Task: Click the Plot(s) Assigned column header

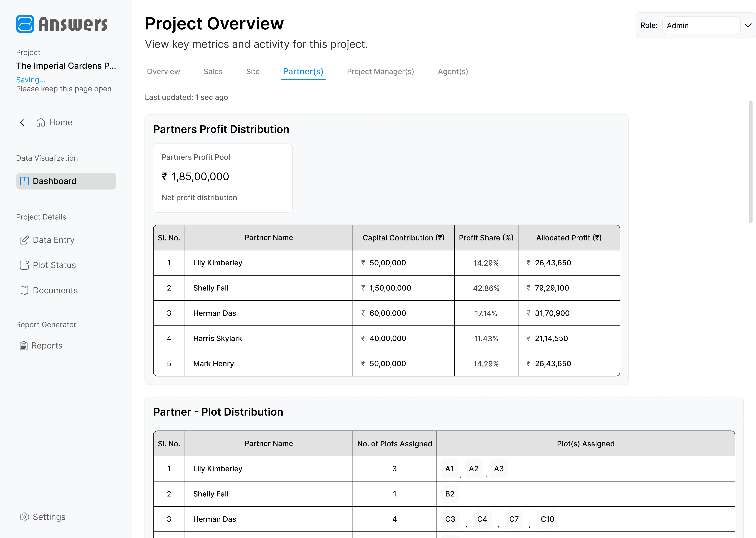Action: [585, 444]
